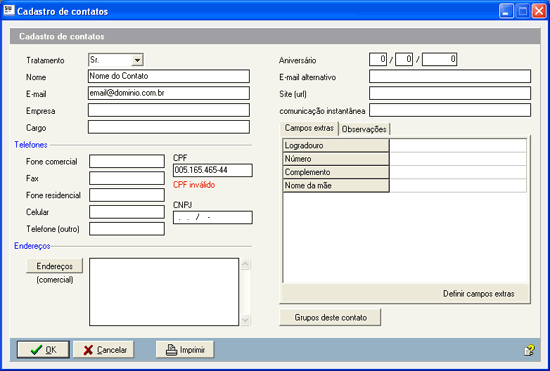Click the Aniversário day field

pos(378,59)
